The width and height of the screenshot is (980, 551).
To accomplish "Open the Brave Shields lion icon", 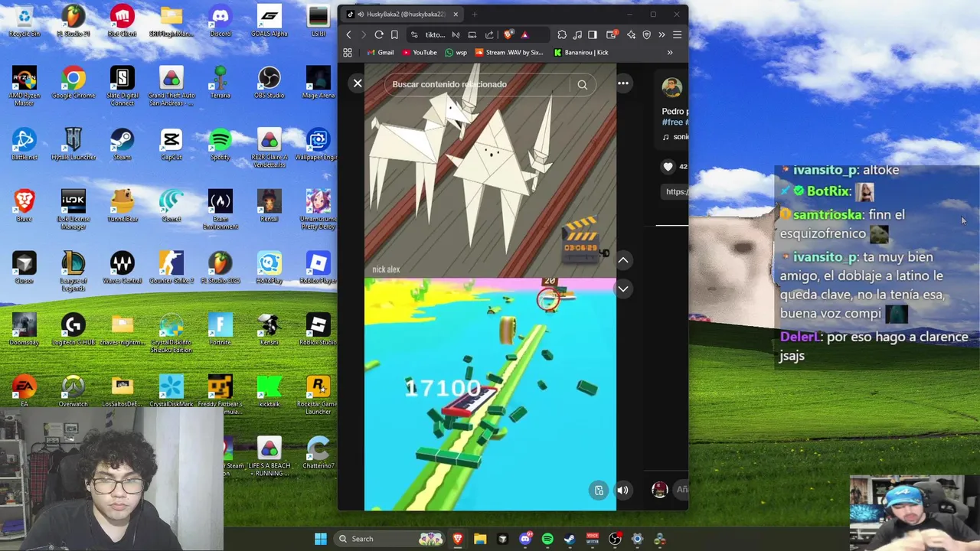I will (x=509, y=34).
